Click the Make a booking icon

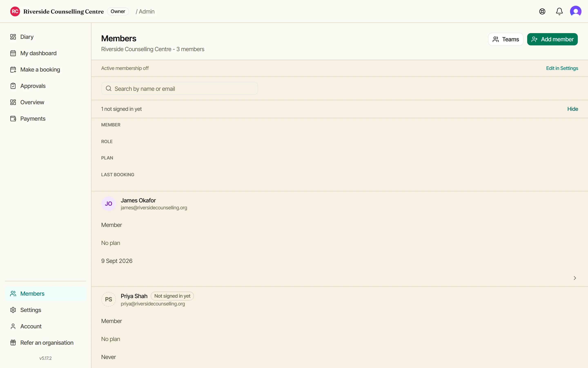click(x=13, y=70)
